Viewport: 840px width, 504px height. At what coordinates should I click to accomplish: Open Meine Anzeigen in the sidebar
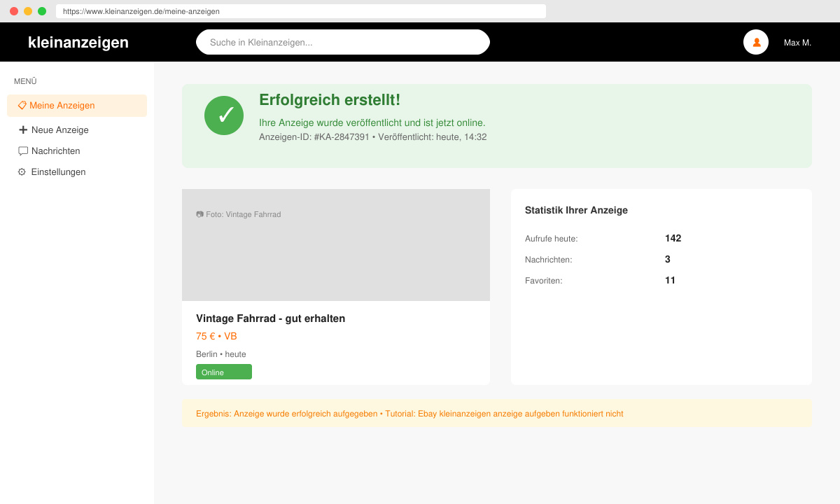click(x=77, y=106)
